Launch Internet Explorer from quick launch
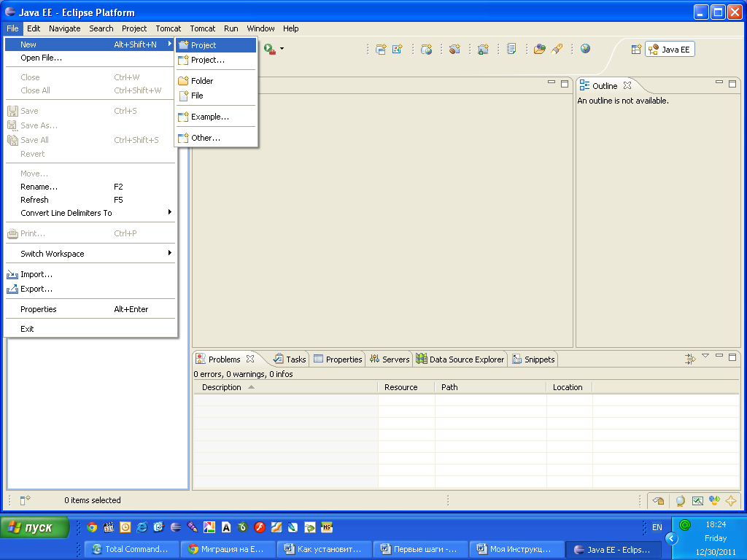Screen dimensions: 747x560 142,527
